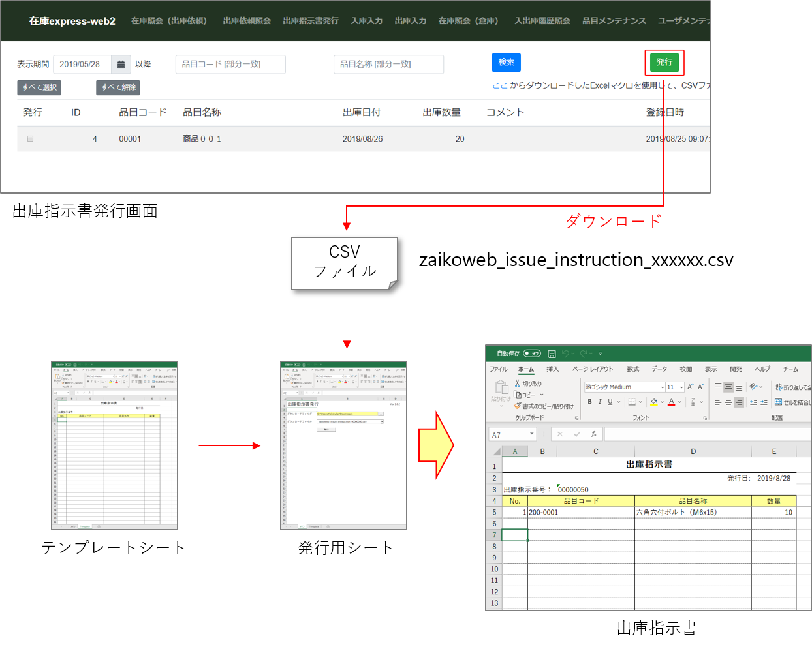Screen dimensions: 812x649
Task: Click the insert function fx icon
Action: [x=593, y=434]
